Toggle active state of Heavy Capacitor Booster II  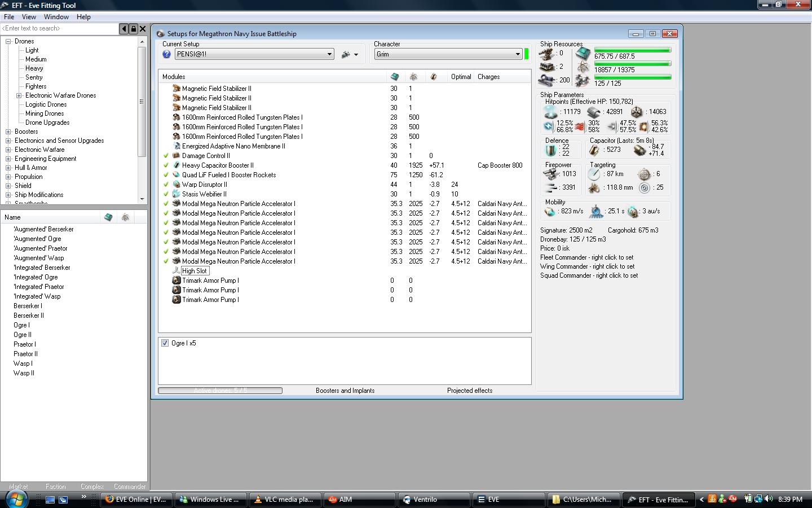[166, 165]
